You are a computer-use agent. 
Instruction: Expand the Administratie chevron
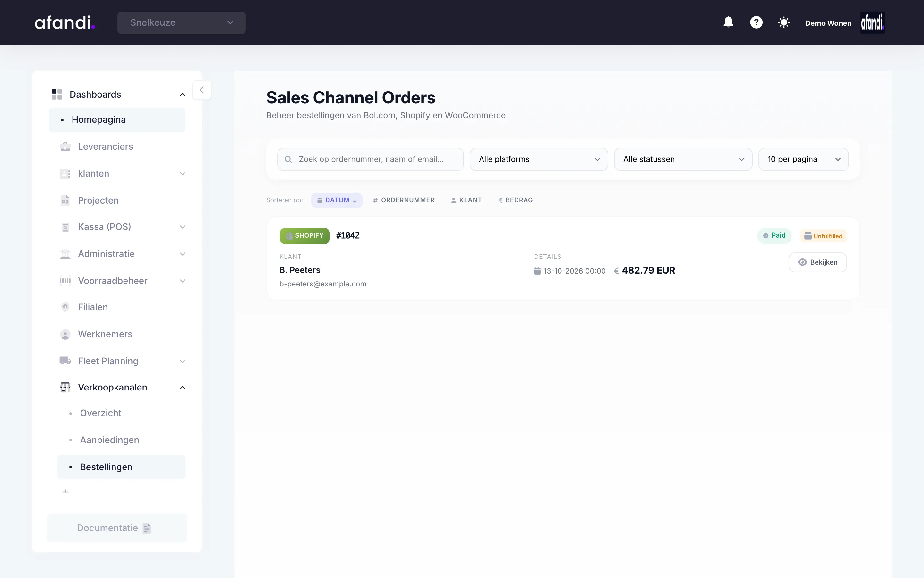183,254
